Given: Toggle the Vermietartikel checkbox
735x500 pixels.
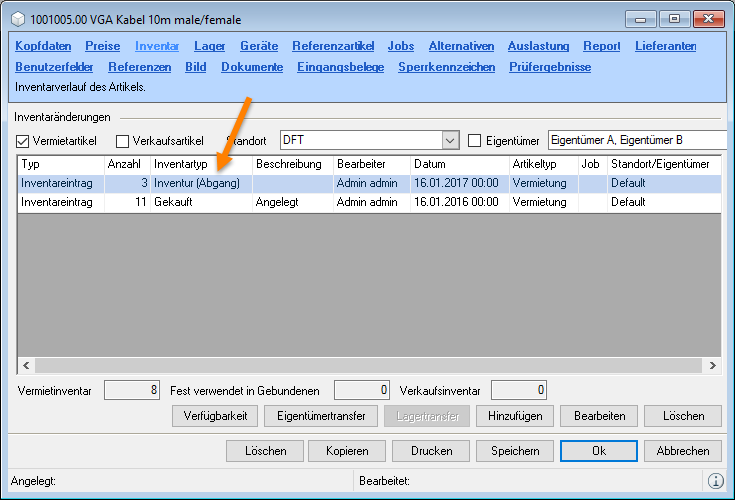Looking at the screenshot, I should tap(24, 141).
